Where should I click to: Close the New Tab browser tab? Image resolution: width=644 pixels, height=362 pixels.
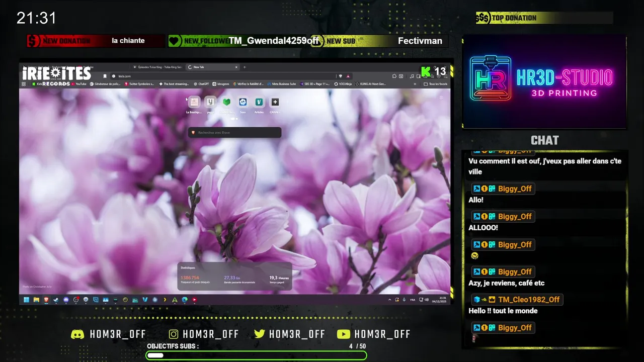(236, 67)
